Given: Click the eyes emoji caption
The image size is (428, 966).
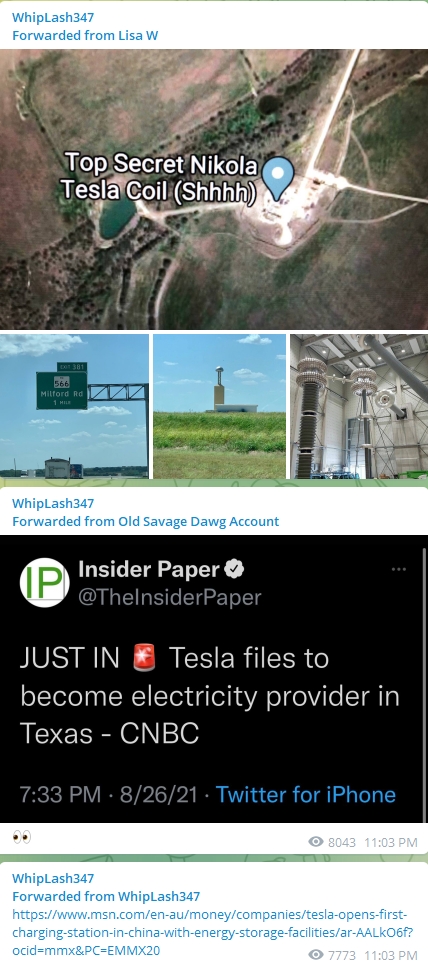Looking at the screenshot, I should click(22, 837).
